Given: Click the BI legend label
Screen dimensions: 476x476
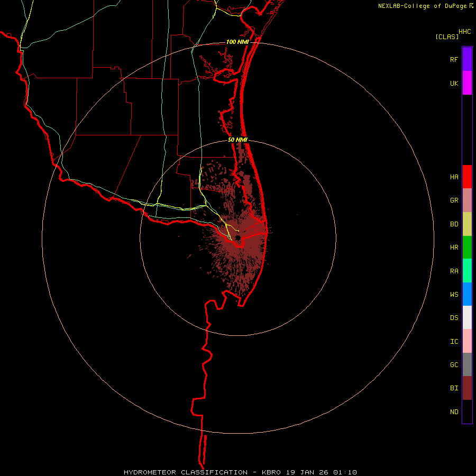Looking at the screenshot, I should 454,388.
